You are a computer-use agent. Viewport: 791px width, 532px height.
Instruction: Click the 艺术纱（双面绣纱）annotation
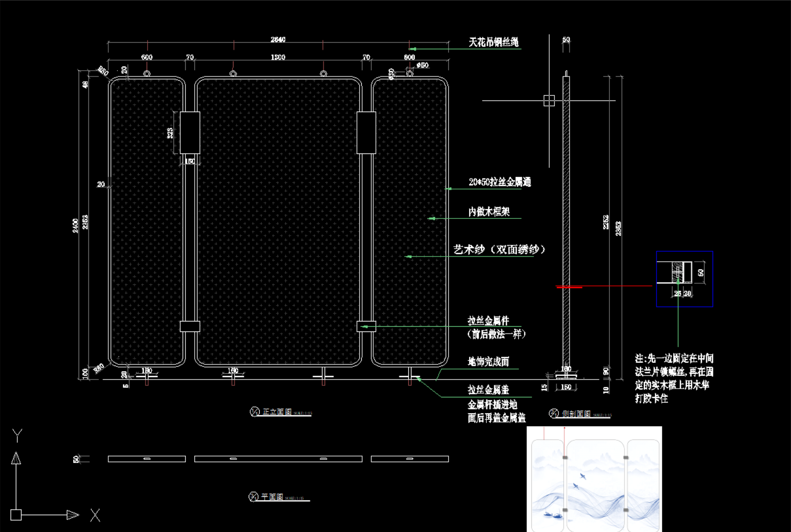point(499,250)
